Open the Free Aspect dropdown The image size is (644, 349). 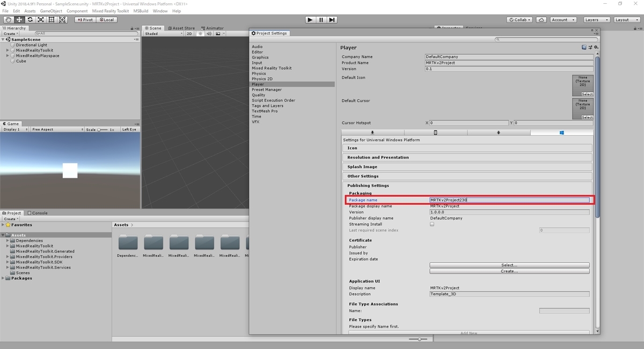57,129
